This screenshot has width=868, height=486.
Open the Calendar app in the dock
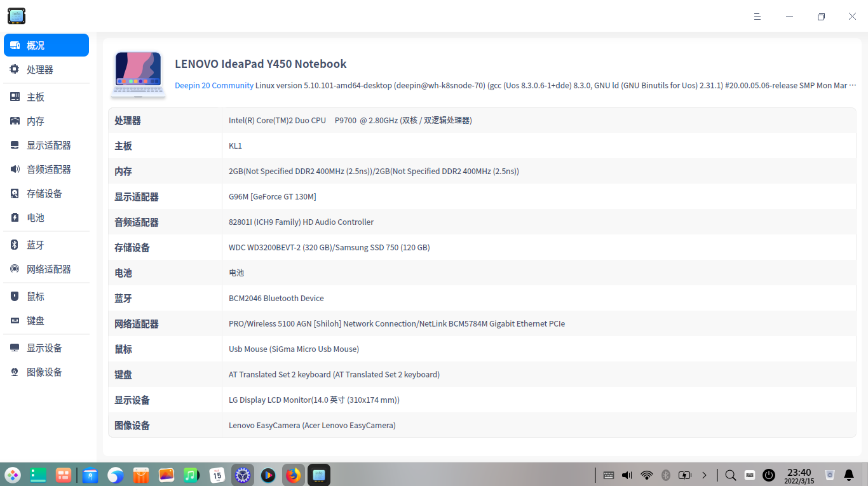pos(217,475)
